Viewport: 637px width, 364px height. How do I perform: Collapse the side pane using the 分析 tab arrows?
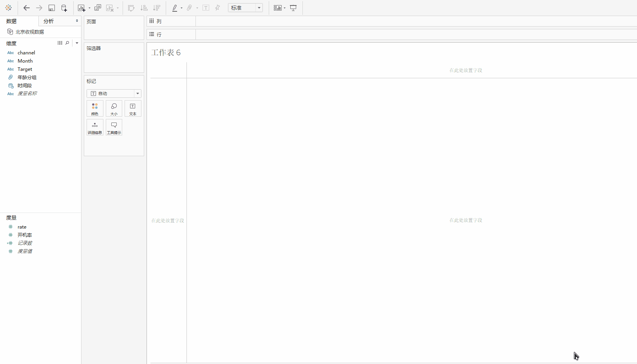77,21
